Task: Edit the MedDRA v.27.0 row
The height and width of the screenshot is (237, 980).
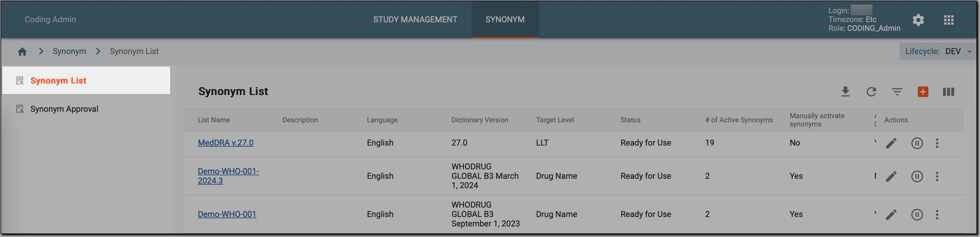Action: 891,143
